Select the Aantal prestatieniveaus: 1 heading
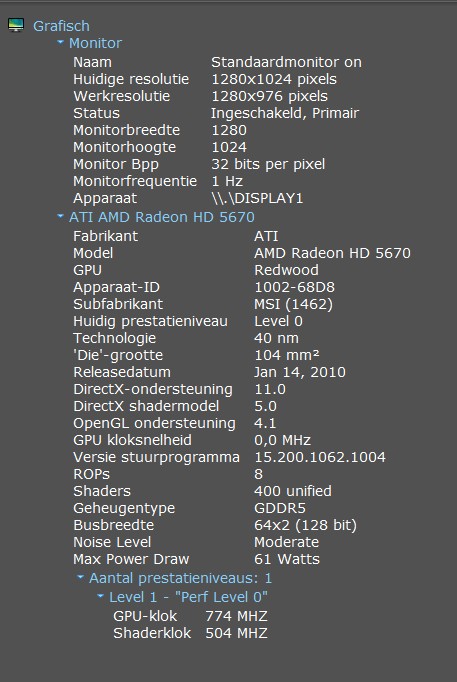The width and height of the screenshot is (457, 682). 180,578
